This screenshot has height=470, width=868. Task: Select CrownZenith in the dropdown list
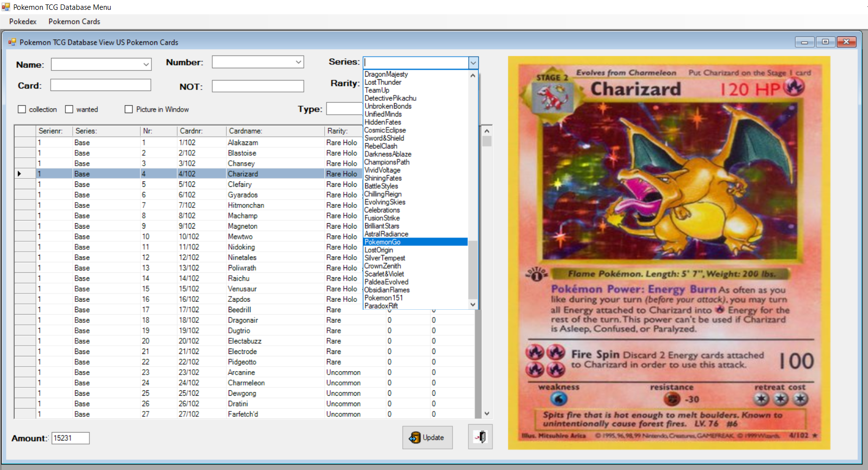(x=415, y=266)
